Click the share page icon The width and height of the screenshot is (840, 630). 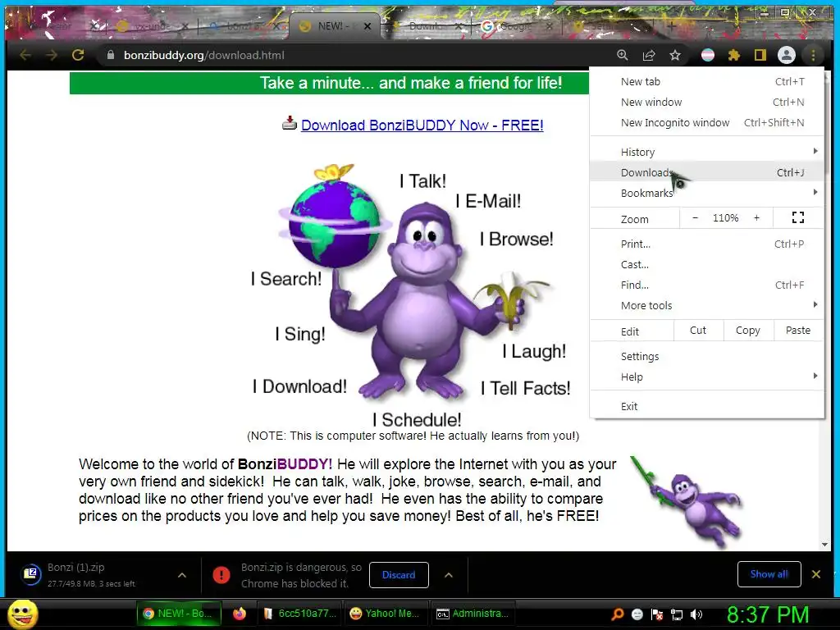[649, 55]
